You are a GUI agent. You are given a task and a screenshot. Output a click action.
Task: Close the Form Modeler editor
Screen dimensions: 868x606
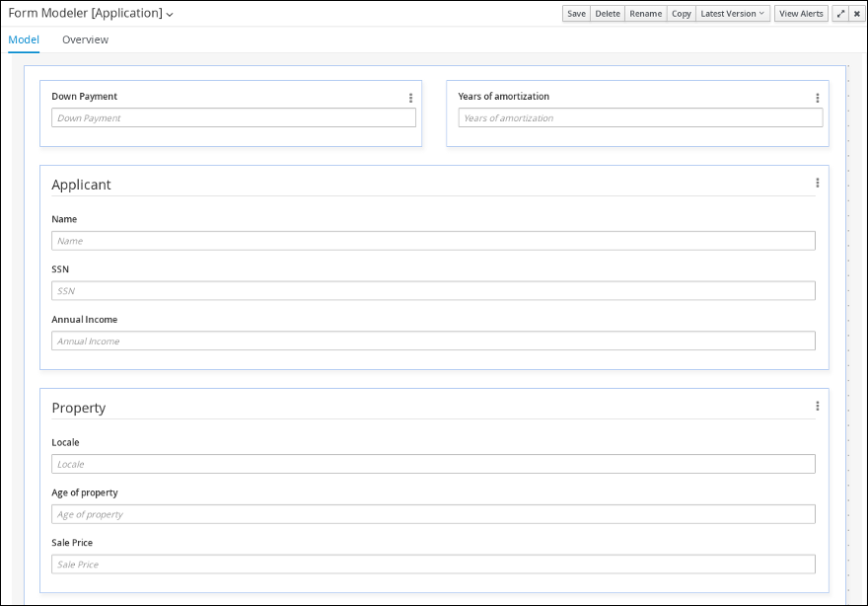856,14
